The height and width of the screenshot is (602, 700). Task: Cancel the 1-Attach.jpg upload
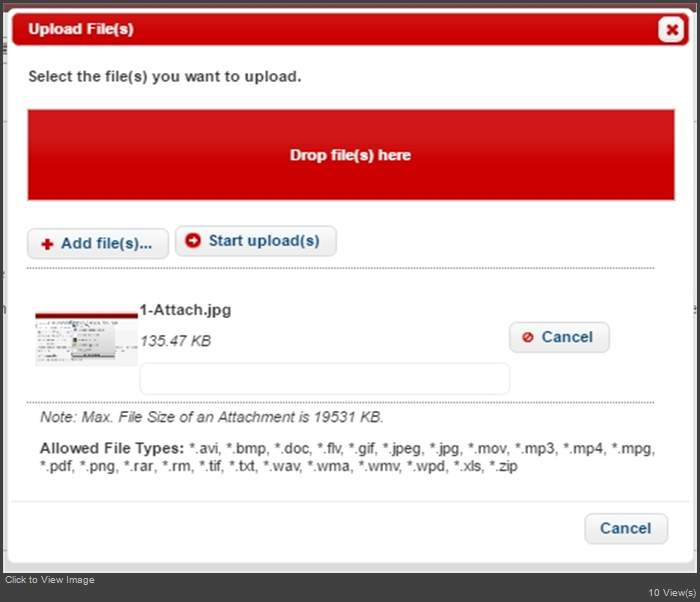[559, 337]
